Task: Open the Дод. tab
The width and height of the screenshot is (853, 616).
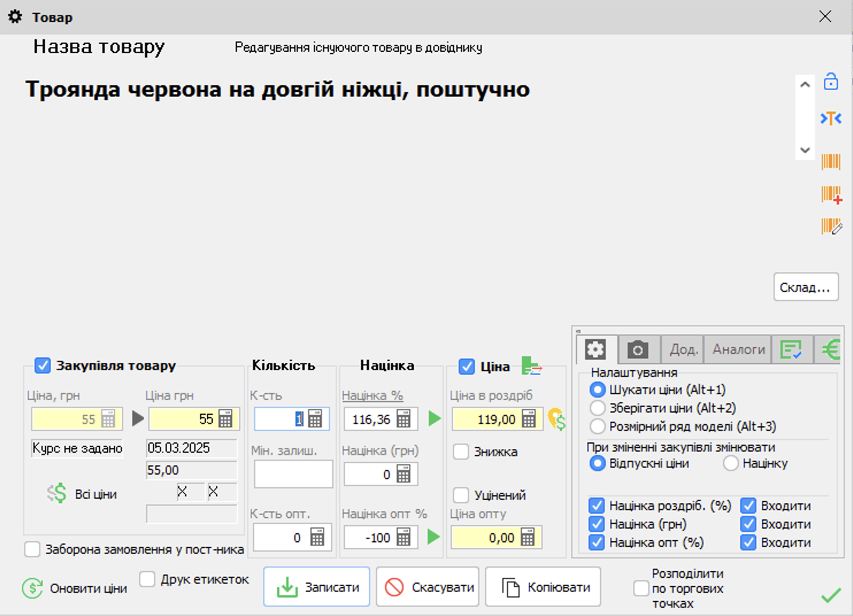Action: tap(683, 349)
